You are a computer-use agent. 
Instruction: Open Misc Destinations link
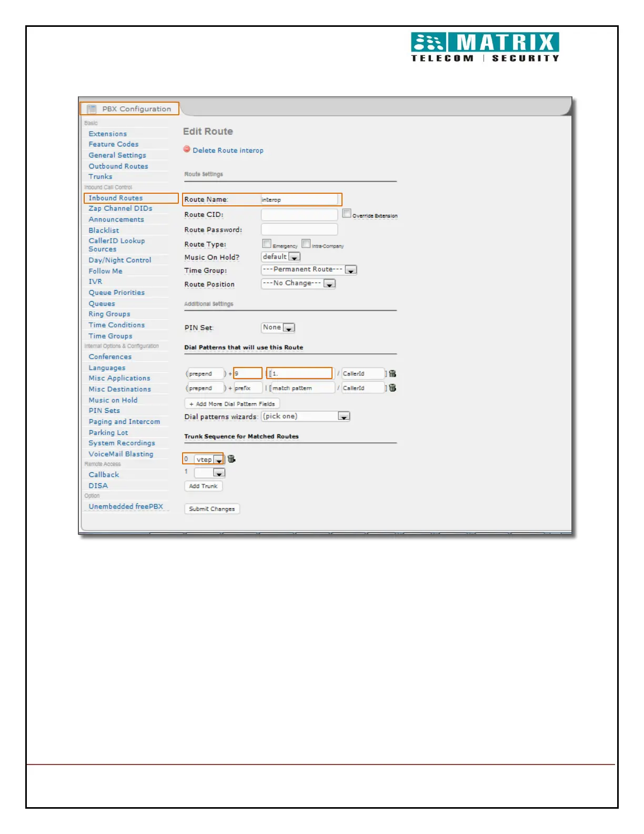coord(120,390)
